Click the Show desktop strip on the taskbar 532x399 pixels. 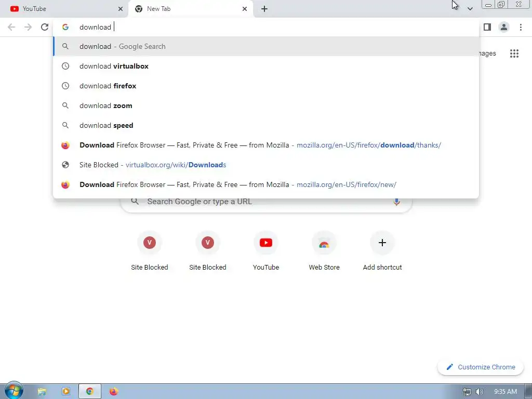click(x=528, y=392)
